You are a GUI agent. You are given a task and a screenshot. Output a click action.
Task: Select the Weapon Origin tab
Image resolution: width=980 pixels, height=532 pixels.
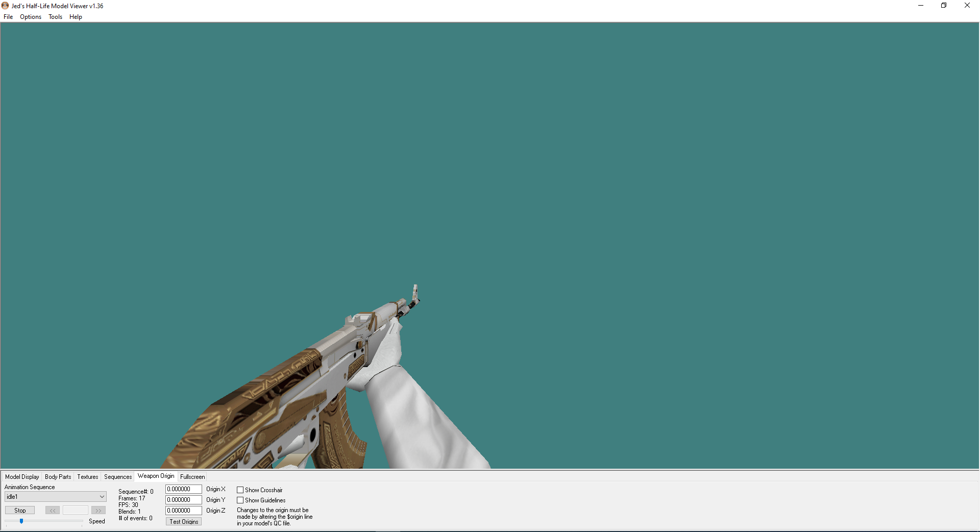coord(156,476)
